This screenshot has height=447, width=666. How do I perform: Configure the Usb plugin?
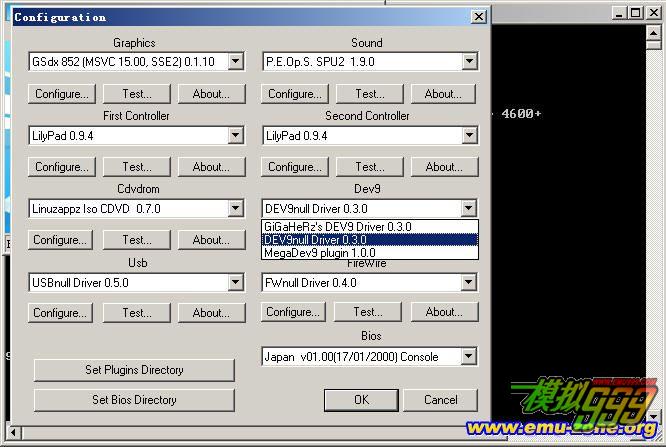coord(60,313)
